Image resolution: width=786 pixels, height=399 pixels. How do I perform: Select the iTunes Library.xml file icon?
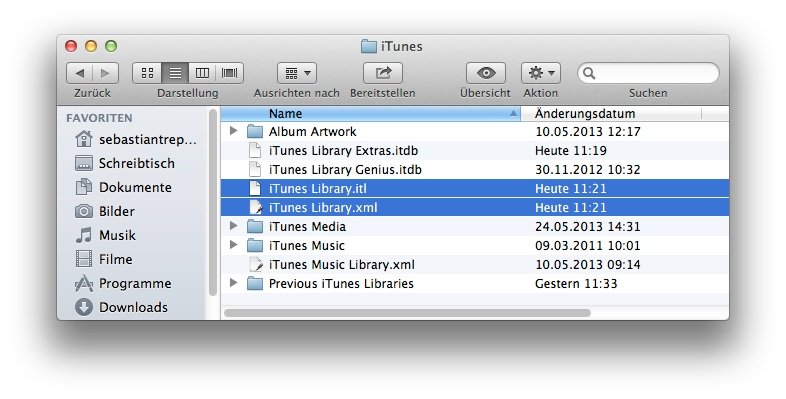[256, 208]
